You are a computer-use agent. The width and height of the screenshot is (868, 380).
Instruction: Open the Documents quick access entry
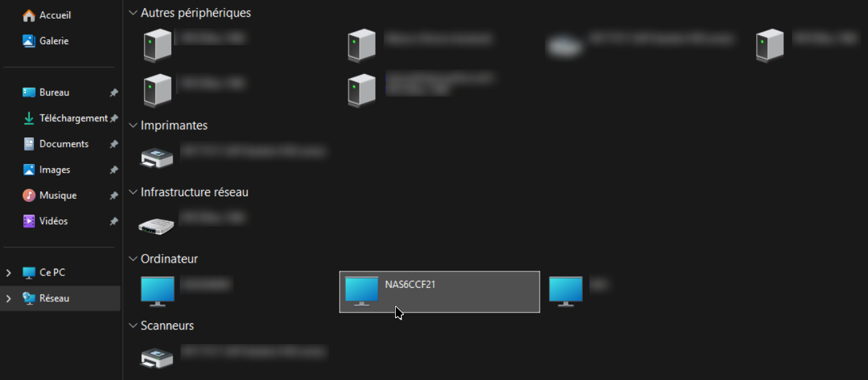(56, 144)
